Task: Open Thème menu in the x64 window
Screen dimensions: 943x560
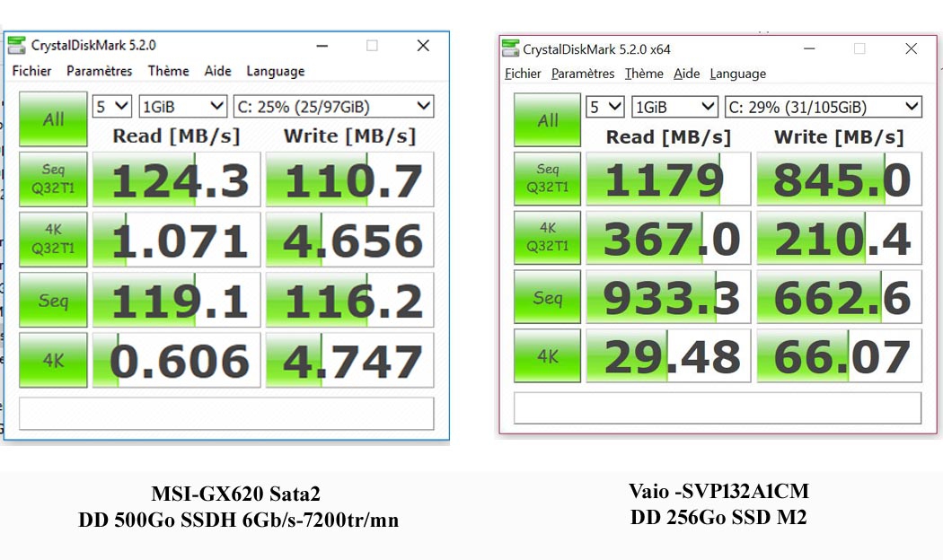Action: tap(644, 74)
